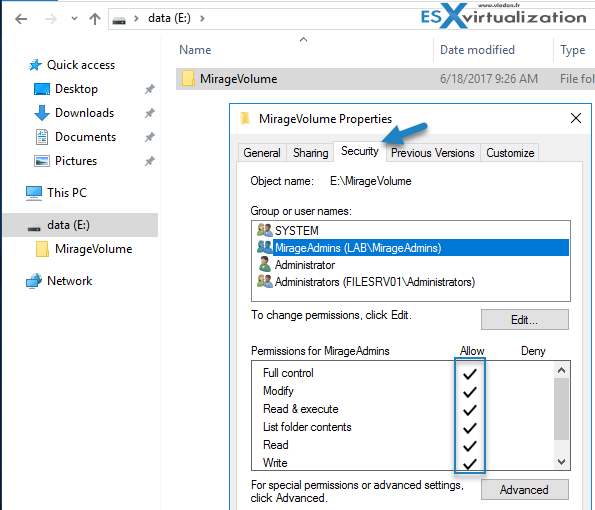Image resolution: width=595 pixels, height=510 pixels.
Task: Click the Full control permission row
Action: pos(402,373)
